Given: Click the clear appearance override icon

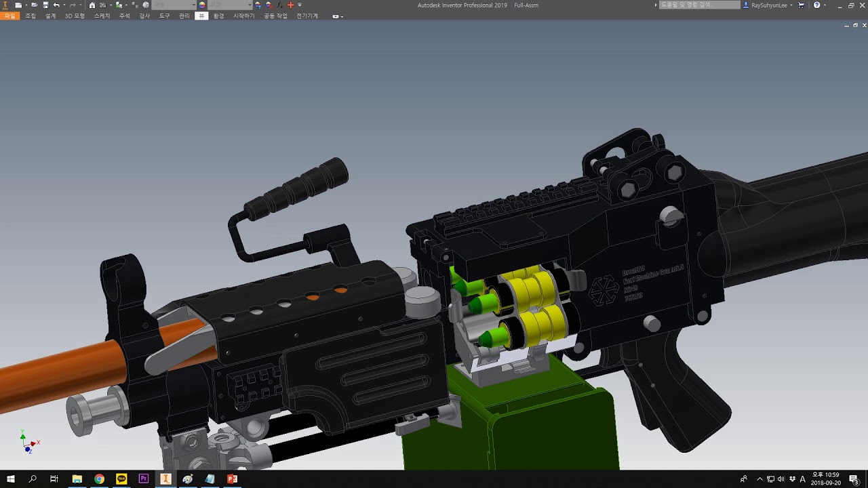Looking at the screenshot, I should pyautogui.click(x=269, y=5).
